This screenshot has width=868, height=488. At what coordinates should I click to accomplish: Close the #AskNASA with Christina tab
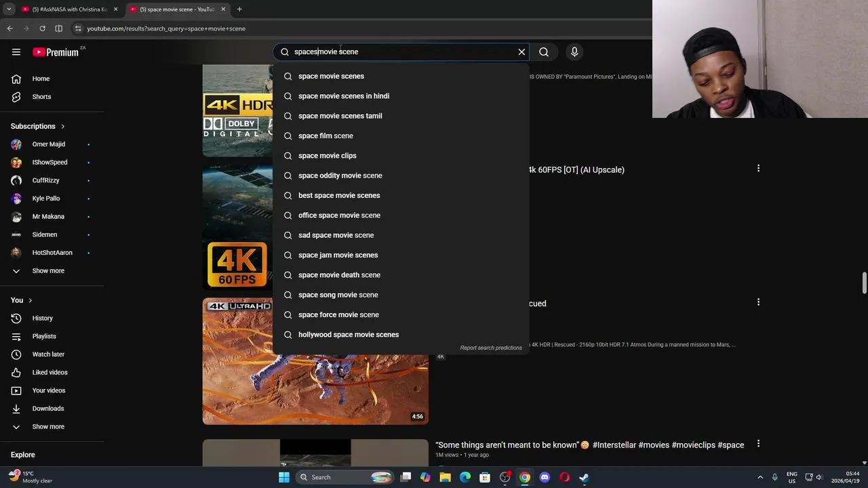tap(115, 9)
